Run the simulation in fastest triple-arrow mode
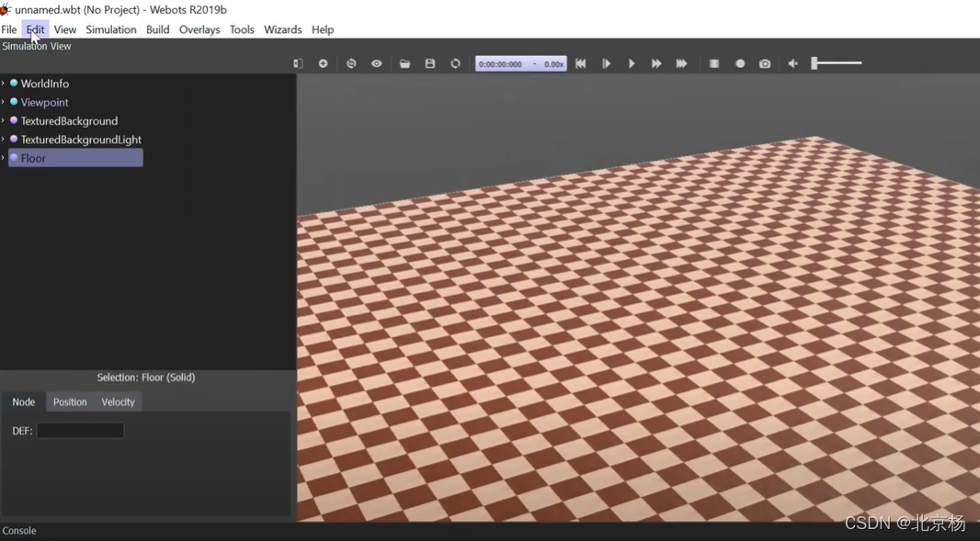 (681, 63)
